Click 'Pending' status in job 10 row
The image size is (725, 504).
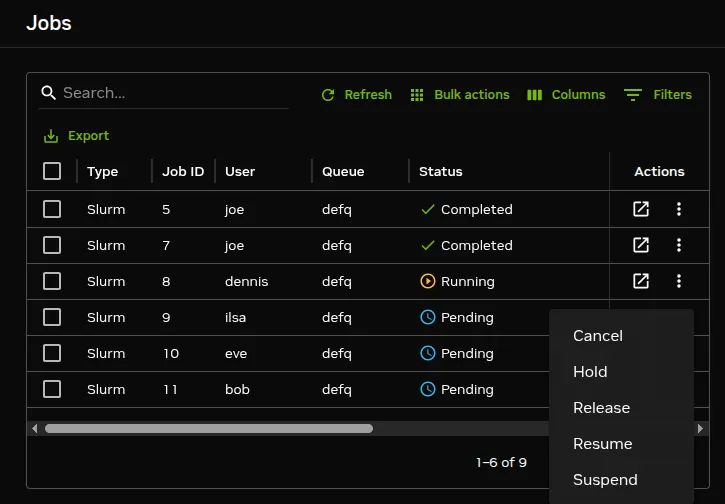467,354
